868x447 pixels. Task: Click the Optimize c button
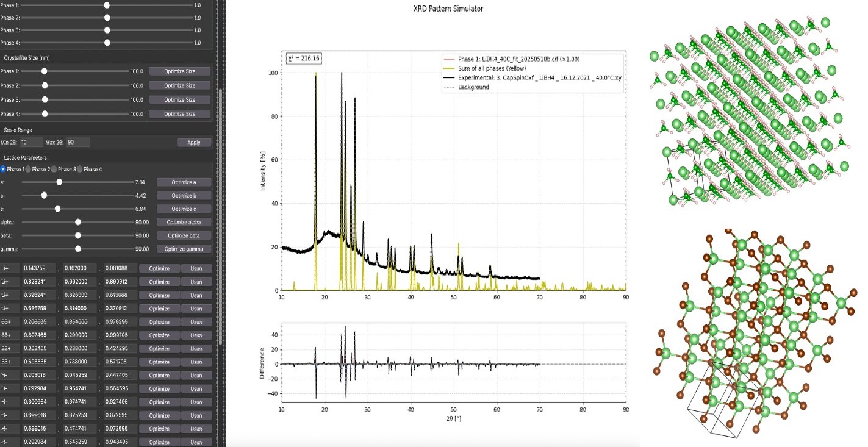(184, 209)
